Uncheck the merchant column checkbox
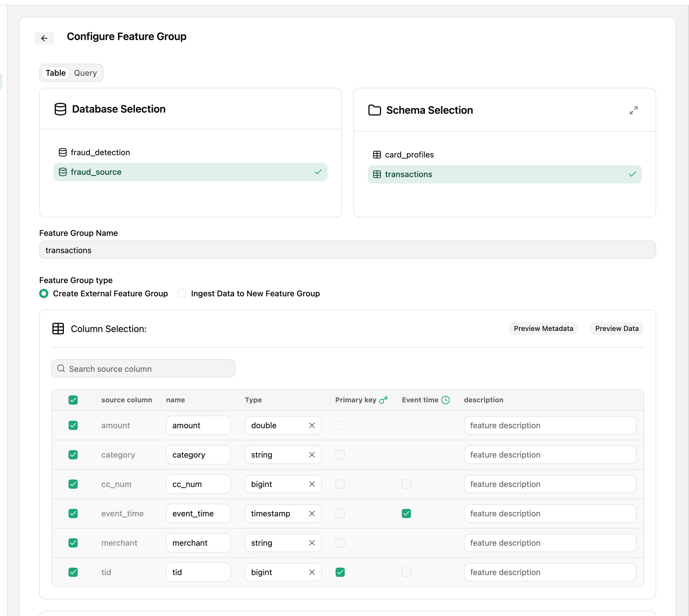This screenshot has width=689, height=616. pyautogui.click(x=73, y=543)
